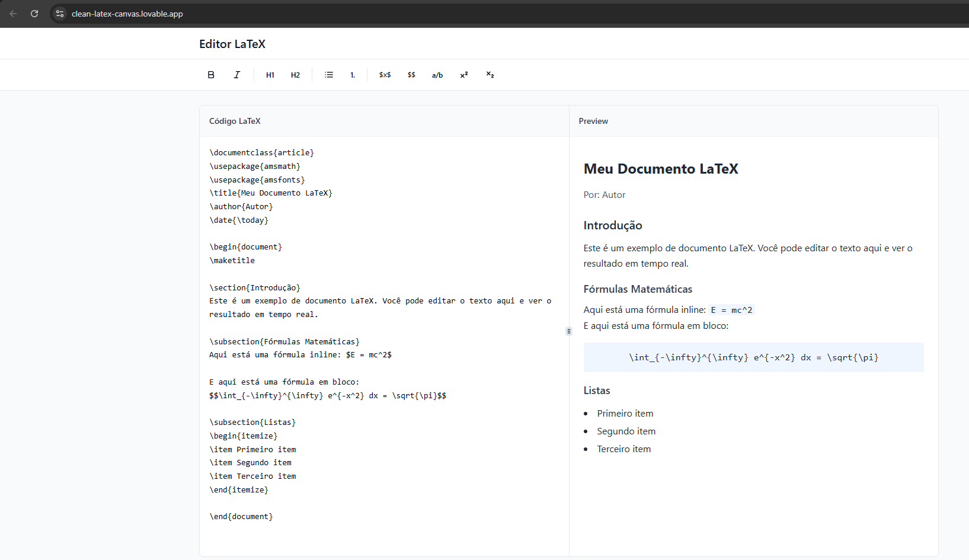Image resolution: width=969 pixels, height=560 pixels.
Task: Click the Código LaTeX panel header
Action: (235, 121)
